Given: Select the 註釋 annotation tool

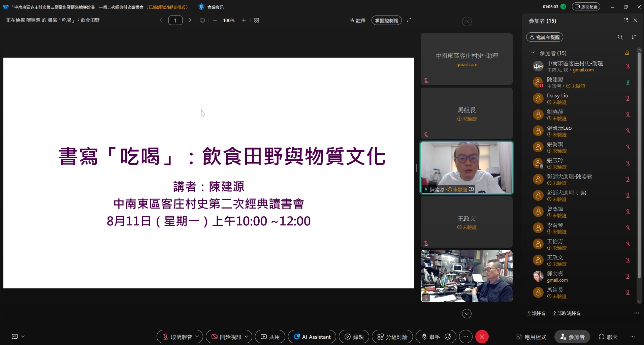Looking at the screenshot, I should point(358,20).
